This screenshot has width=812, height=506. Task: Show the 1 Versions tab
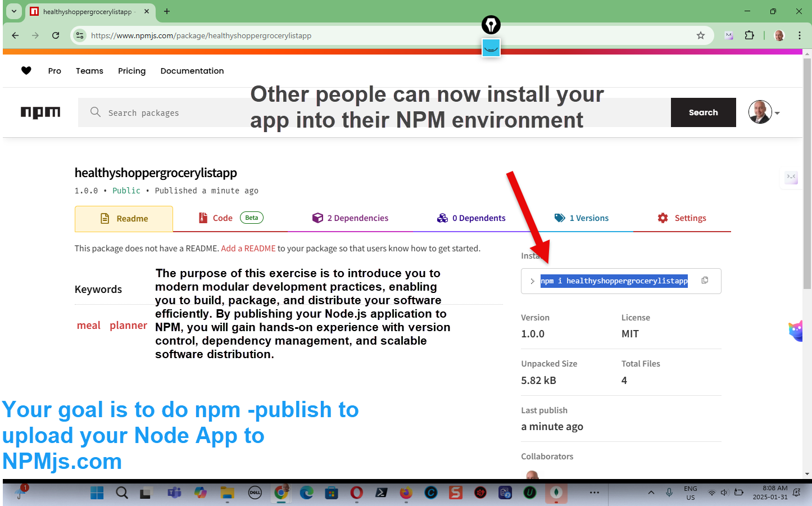(x=581, y=218)
